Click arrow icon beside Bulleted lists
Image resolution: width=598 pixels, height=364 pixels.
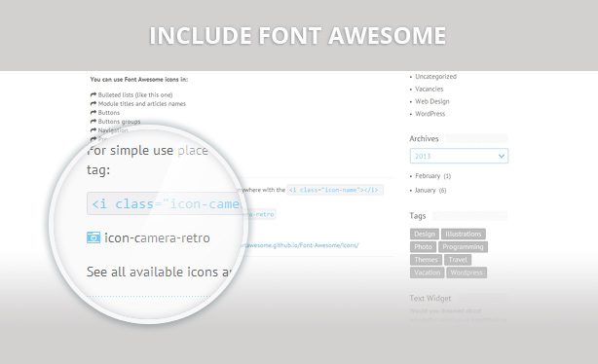click(x=93, y=94)
